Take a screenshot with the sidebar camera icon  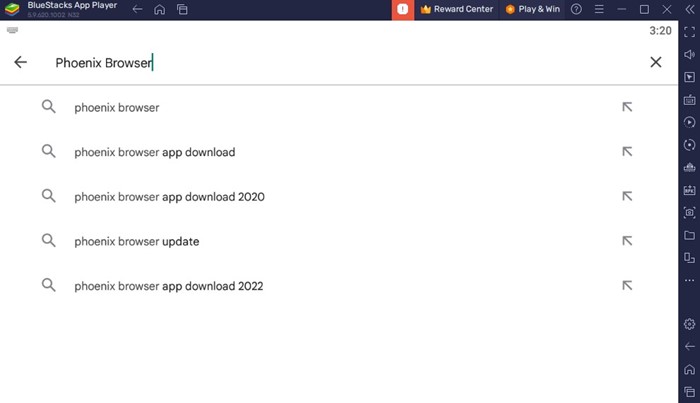689,212
